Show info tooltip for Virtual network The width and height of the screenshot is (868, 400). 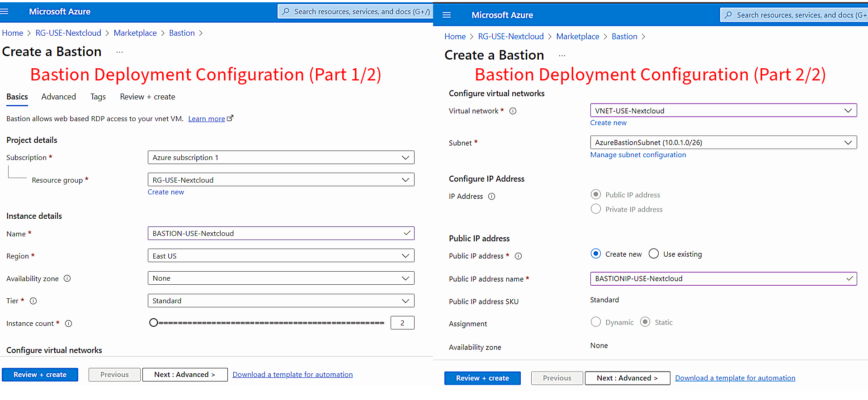(513, 111)
